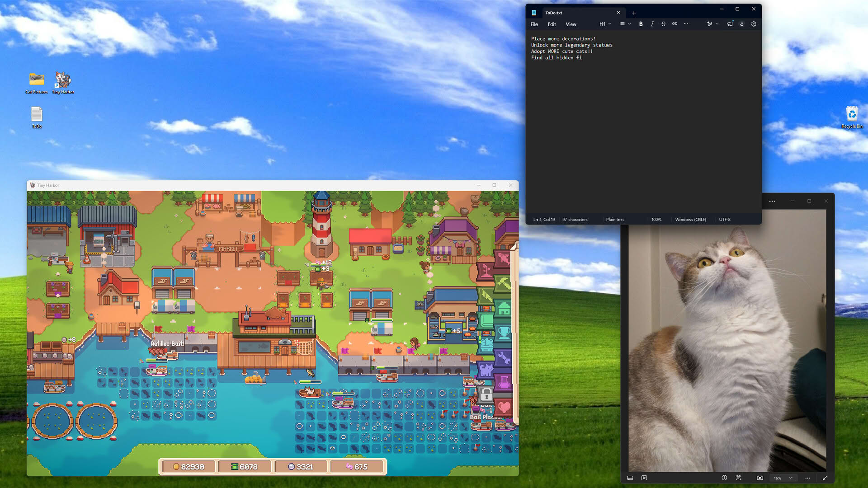868x488 pixels.
Task: Open the cat menu in Tiny Harbor sidebar
Action: coord(486,371)
